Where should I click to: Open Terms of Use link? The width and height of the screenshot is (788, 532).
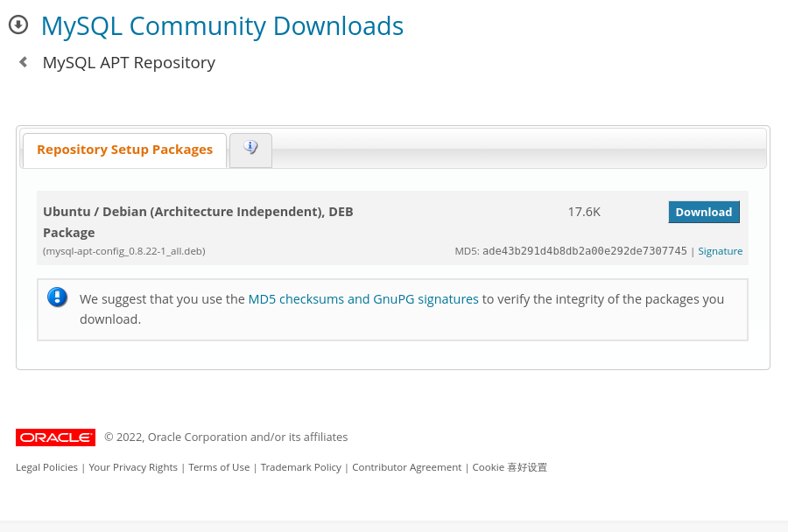tap(219, 467)
